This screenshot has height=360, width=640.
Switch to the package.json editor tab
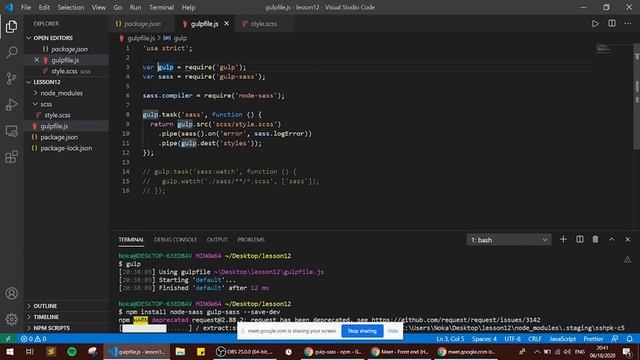pyautogui.click(x=142, y=24)
